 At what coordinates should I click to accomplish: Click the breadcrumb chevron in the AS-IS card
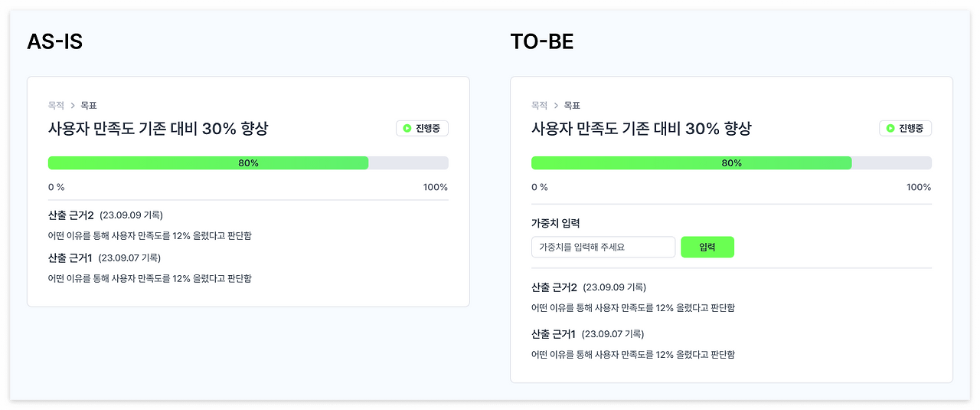(73, 106)
